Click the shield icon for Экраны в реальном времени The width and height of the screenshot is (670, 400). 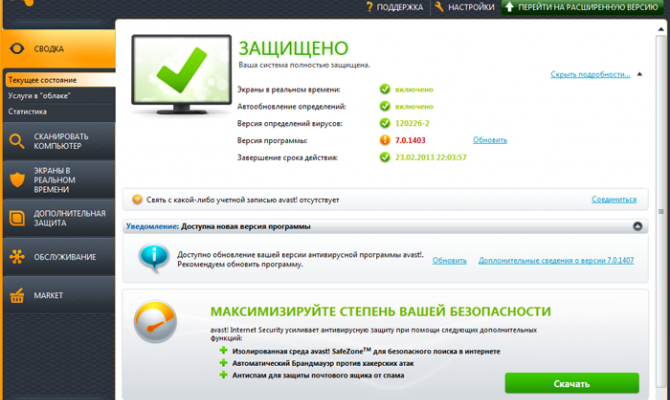[17, 179]
